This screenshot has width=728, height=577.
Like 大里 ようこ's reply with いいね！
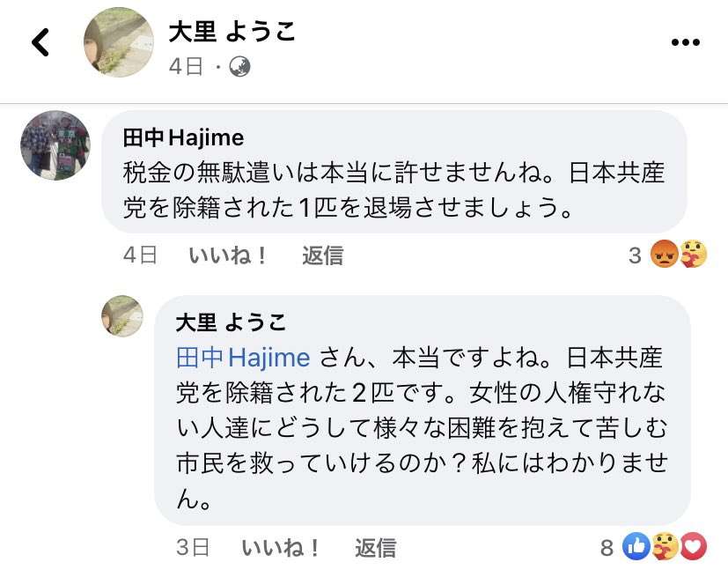[x=281, y=548]
